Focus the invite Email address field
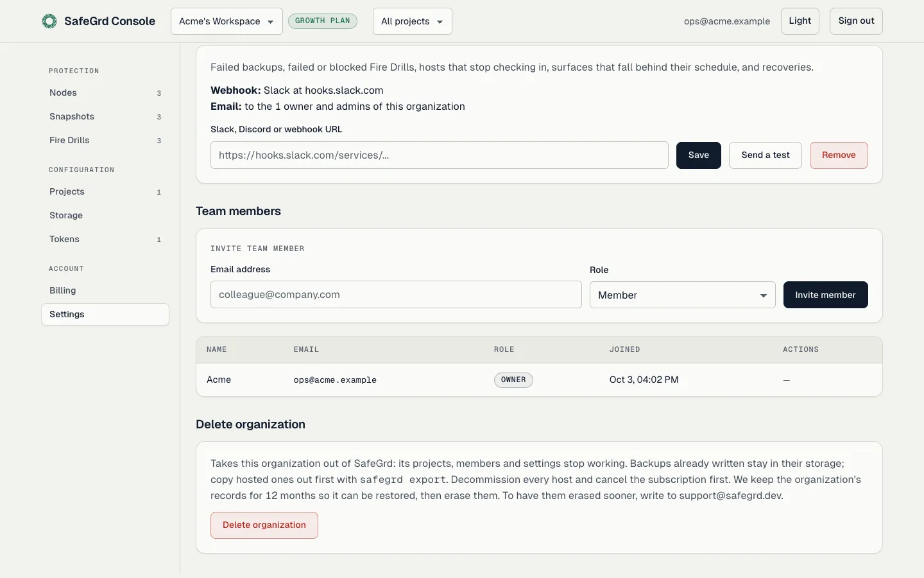The height and width of the screenshot is (578, 924). click(396, 295)
